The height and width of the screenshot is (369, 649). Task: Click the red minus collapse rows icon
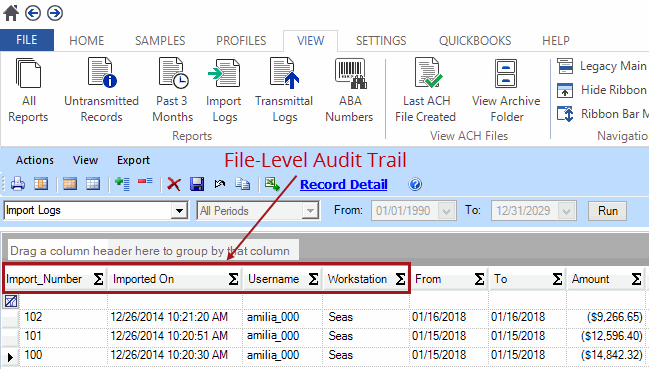(145, 182)
